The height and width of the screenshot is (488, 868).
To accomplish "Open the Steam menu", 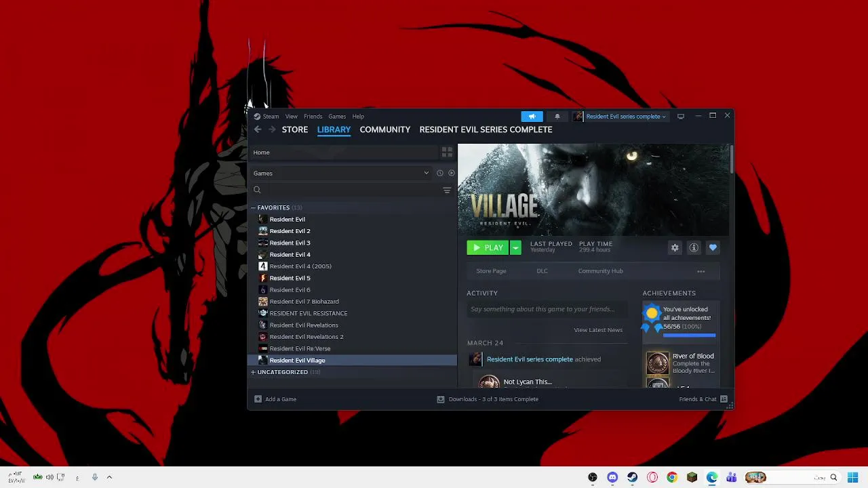I will point(271,117).
